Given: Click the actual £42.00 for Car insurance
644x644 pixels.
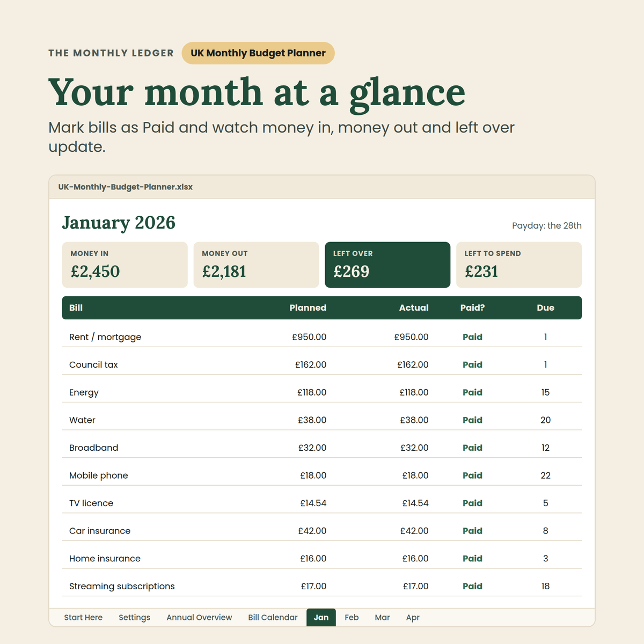Looking at the screenshot, I should coord(414,531).
